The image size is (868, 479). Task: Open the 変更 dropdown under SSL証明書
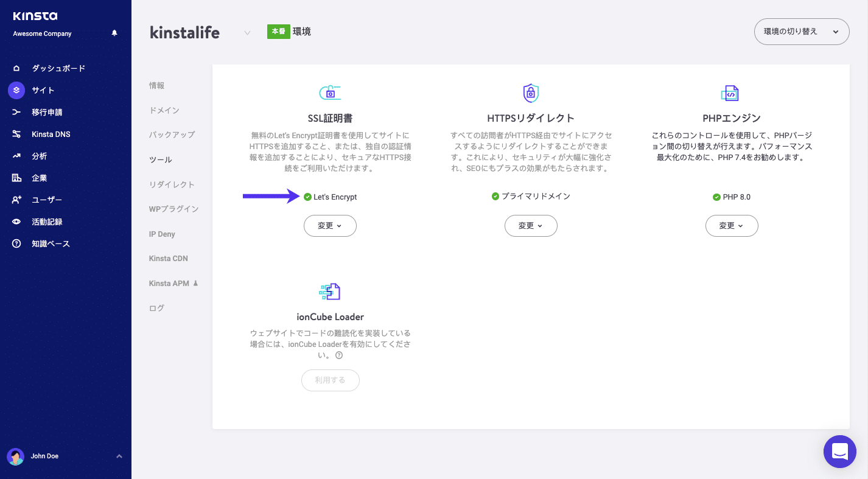[330, 225]
